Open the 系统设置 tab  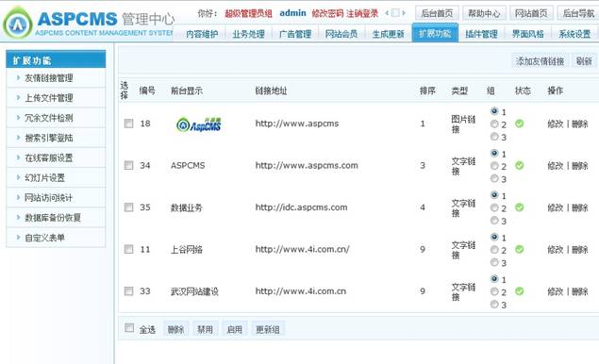coord(574,34)
